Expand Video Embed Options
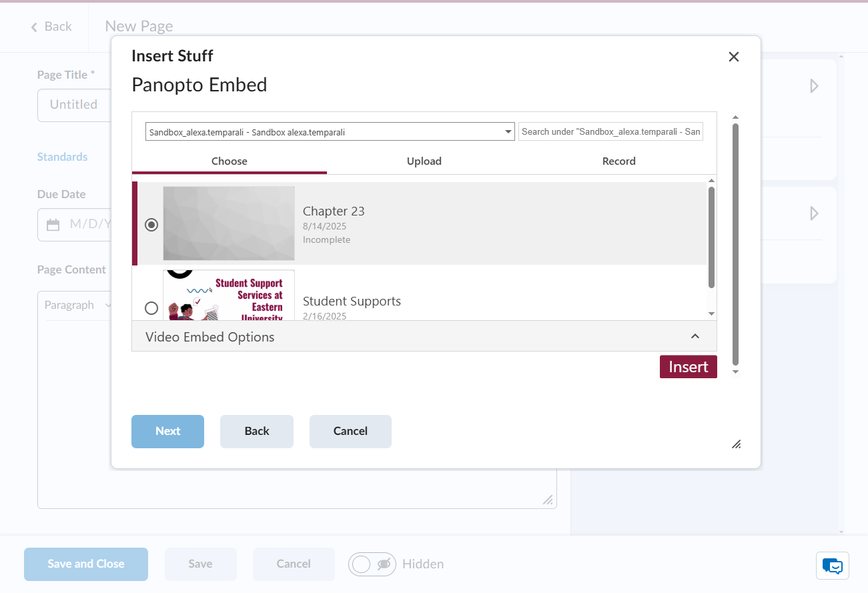 coord(424,336)
